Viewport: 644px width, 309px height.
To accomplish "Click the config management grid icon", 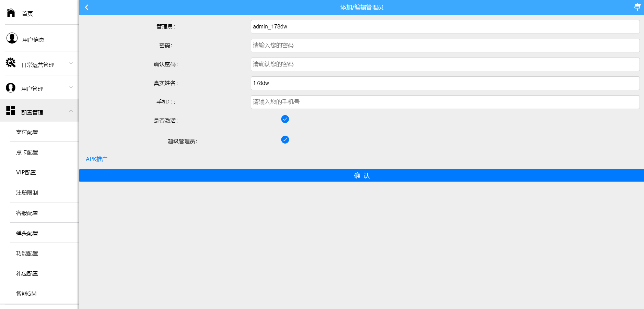I will point(11,110).
